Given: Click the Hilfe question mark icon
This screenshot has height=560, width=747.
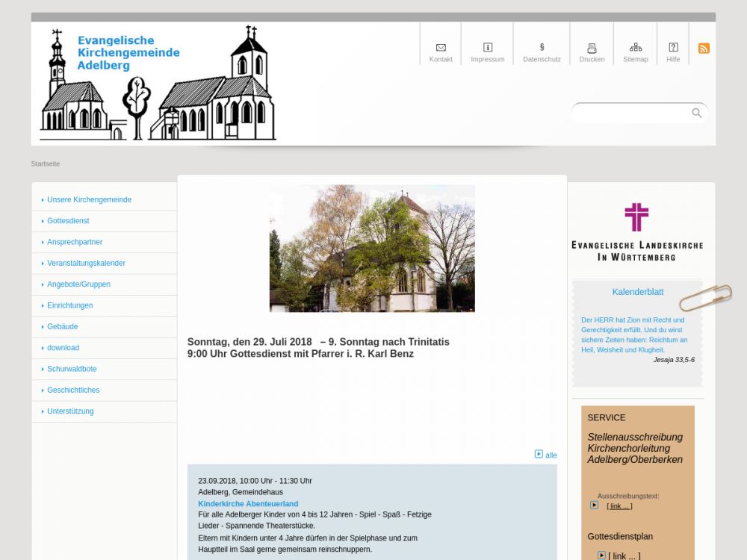Looking at the screenshot, I should 673,48.
